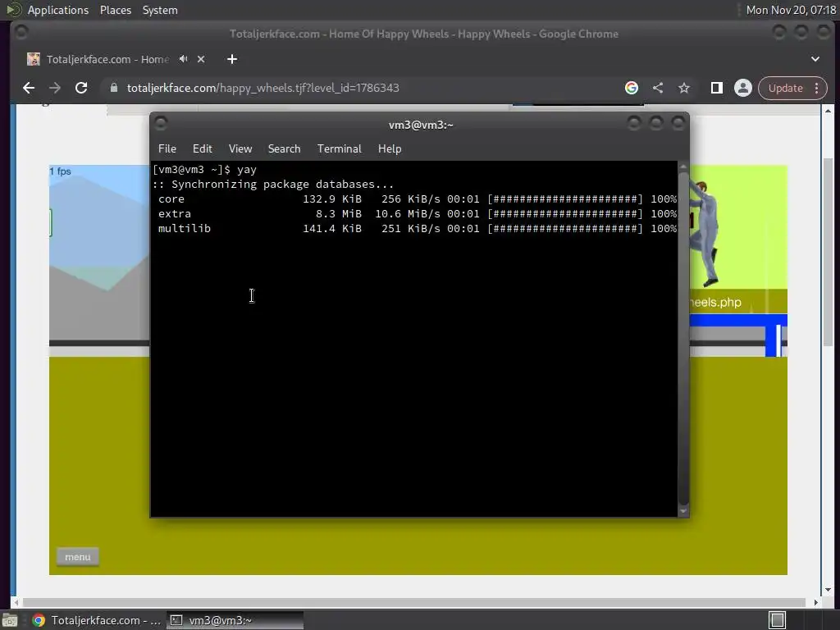Viewport: 840px width, 630px height.
Task: Click horizontal scrollbar left arrow
Action: coord(16,603)
